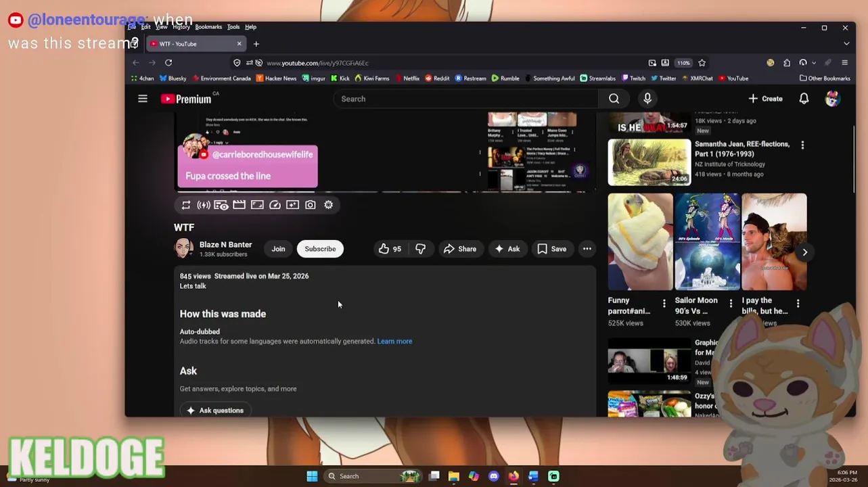
Task: Open Other Bookmarks folder
Action: point(824,78)
